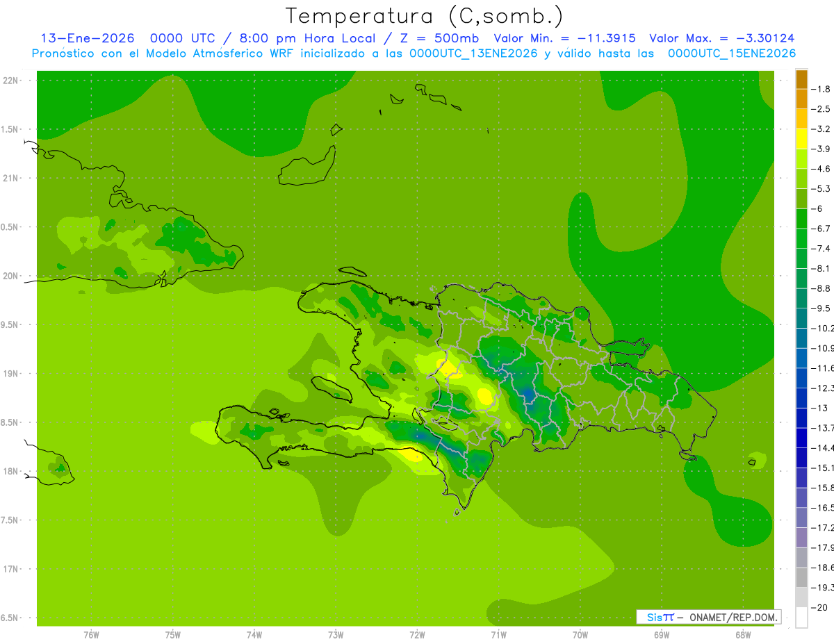
Task: Click the orange swatch between -1.8 and -2.5
Action: tap(801, 99)
